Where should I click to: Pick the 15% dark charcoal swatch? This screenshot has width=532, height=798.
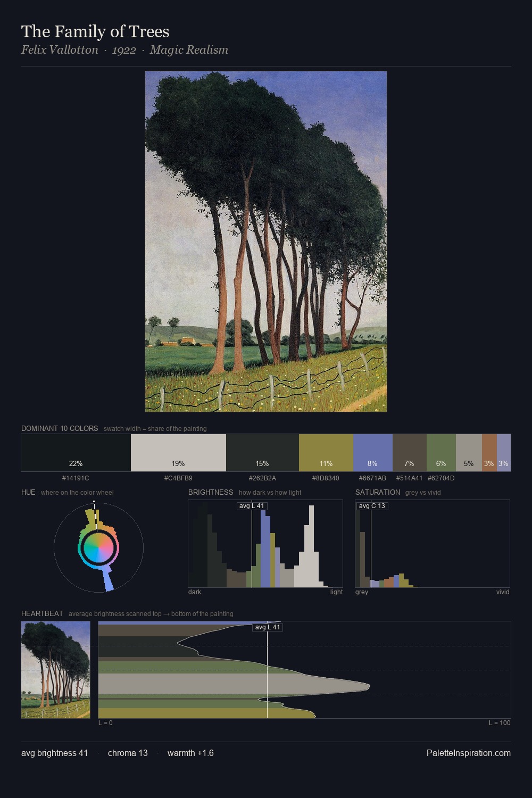click(262, 453)
